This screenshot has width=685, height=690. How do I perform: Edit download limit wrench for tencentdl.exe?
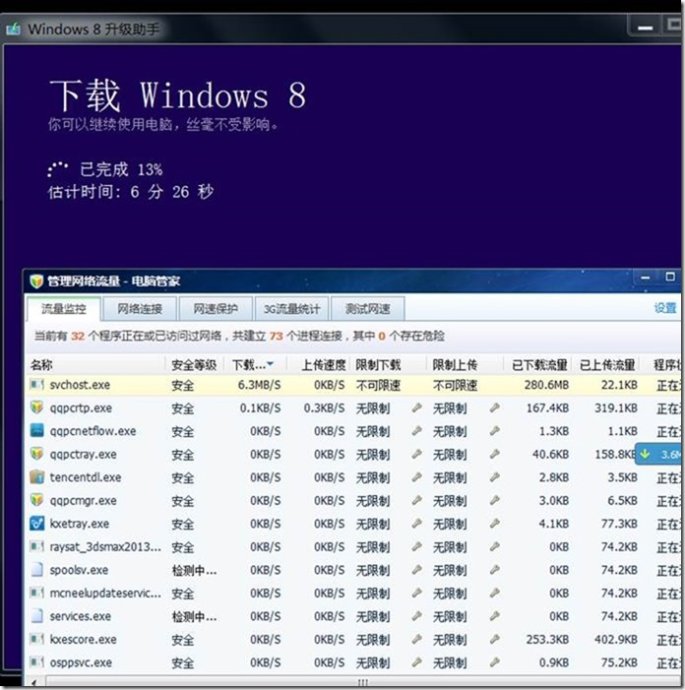pos(417,477)
